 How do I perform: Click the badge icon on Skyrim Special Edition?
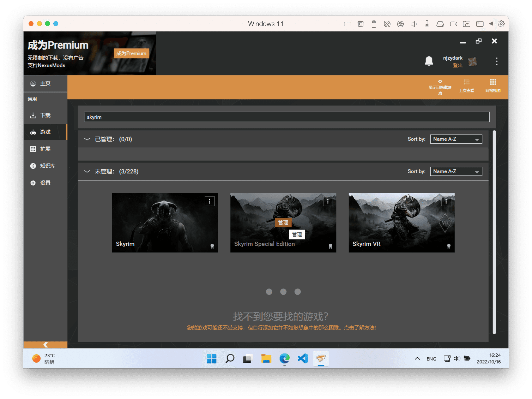coord(331,246)
